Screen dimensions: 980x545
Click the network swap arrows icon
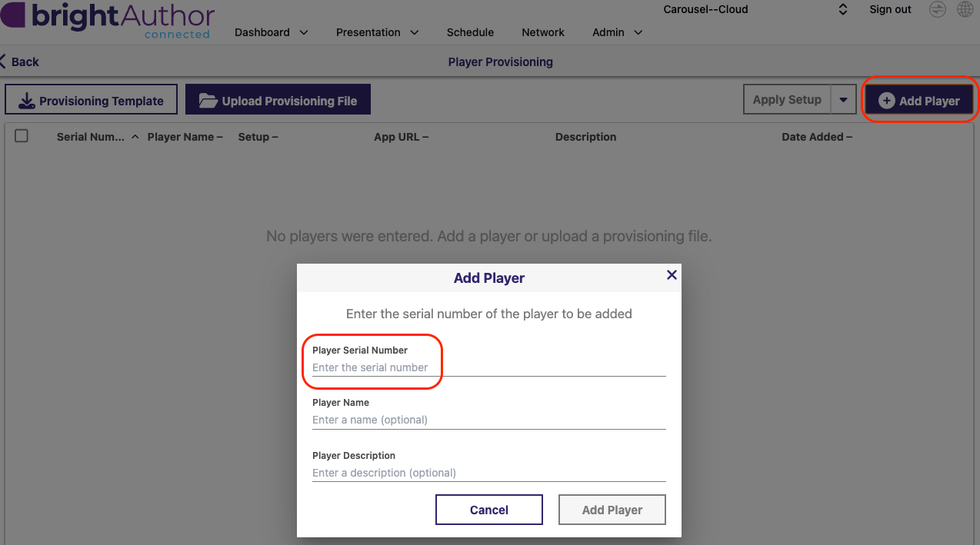(x=937, y=9)
